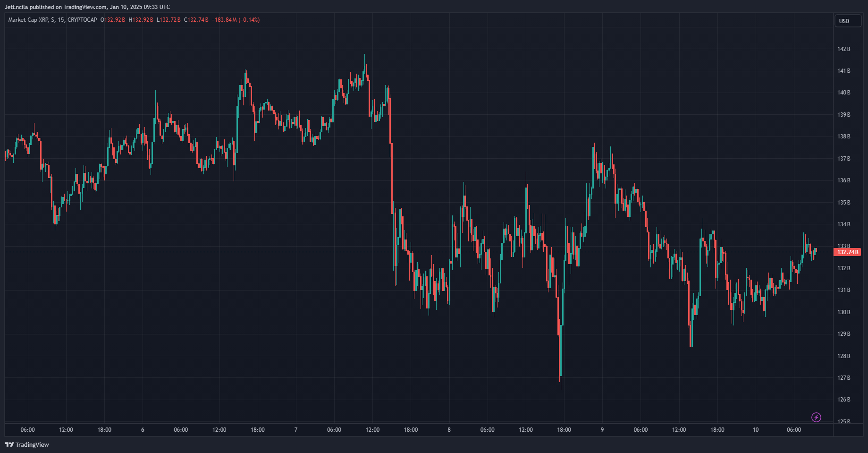
Task: Click the highest candle peak near 142 B
Action: click(364, 58)
